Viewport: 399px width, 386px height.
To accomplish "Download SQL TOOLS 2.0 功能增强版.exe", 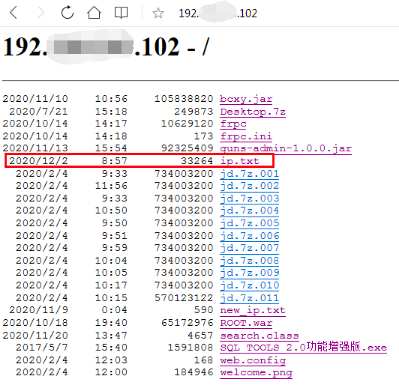I will (303, 347).
